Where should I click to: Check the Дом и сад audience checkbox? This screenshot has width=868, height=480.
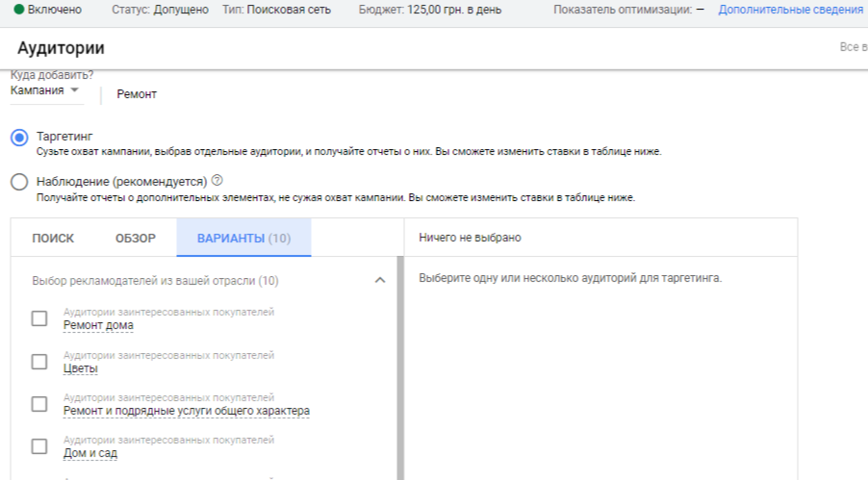(x=39, y=446)
